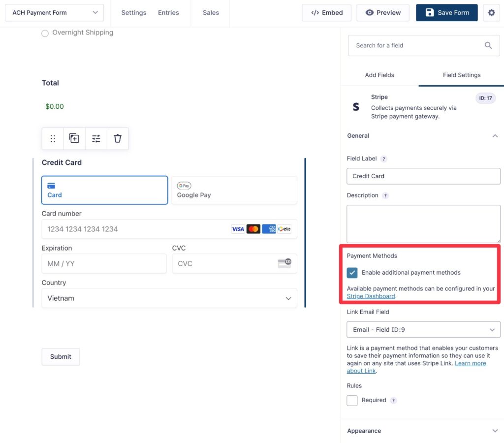504x443 pixels.
Task: Switch to the Add Fields tab
Action: coord(379,75)
